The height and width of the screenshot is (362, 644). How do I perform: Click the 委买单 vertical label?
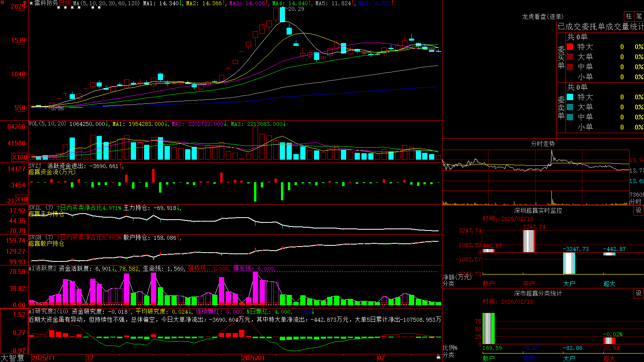pos(561,57)
